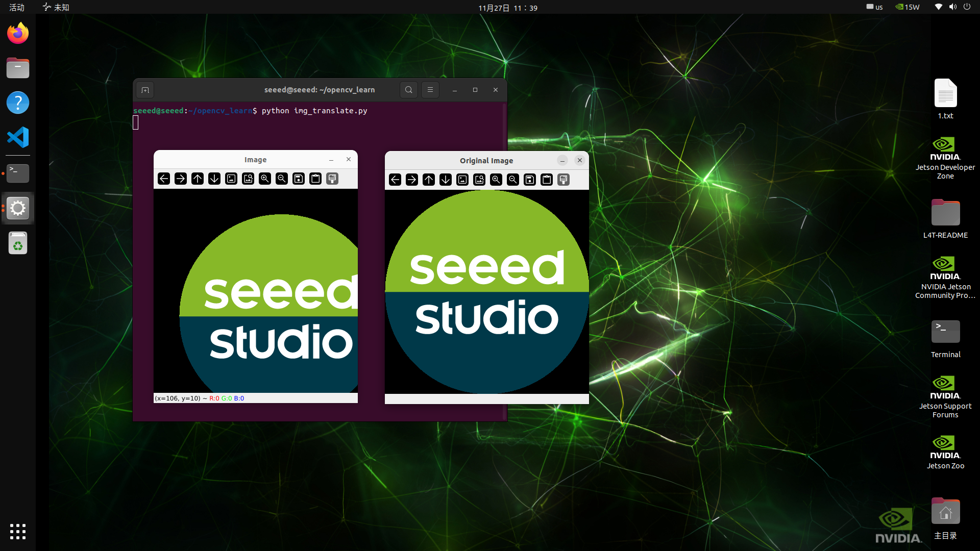Select the Jetson Zoo desktop shortcut
This screenshot has width=980, height=551.
coord(945,452)
